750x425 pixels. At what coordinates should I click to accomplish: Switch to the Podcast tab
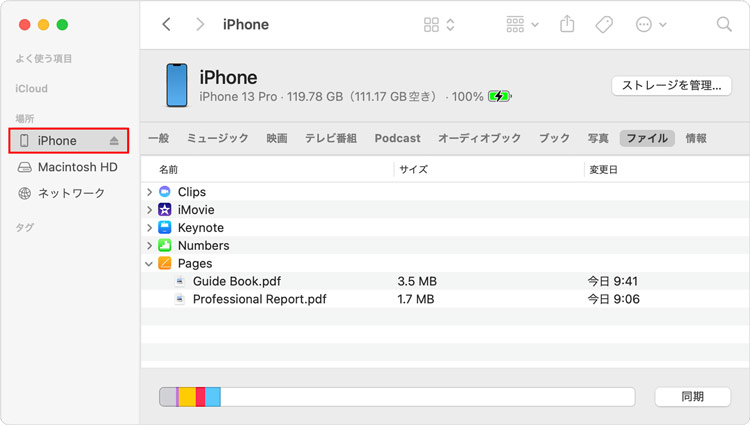click(397, 138)
